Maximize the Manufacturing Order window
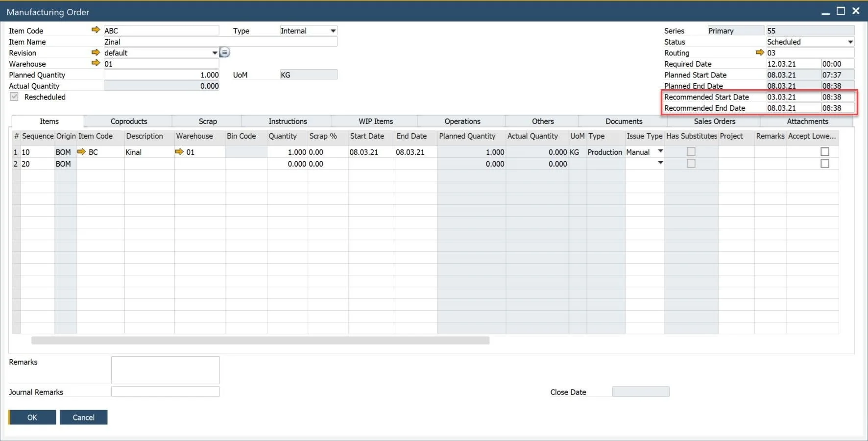 point(841,11)
